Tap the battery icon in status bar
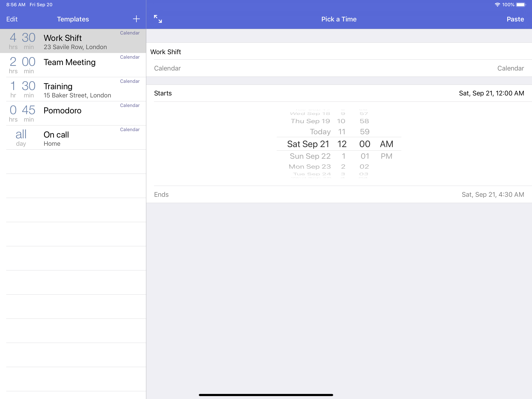Viewport: 532px width, 399px height. [521, 4]
